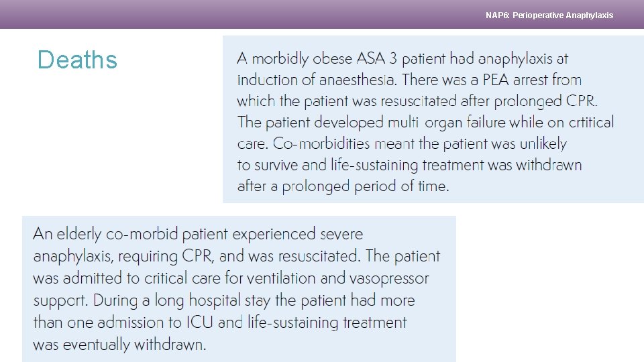This screenshot has height=362, width=644.
Task: Click the line starting "to survive and life-sustaining treatment"
Action: coord(409,165)
